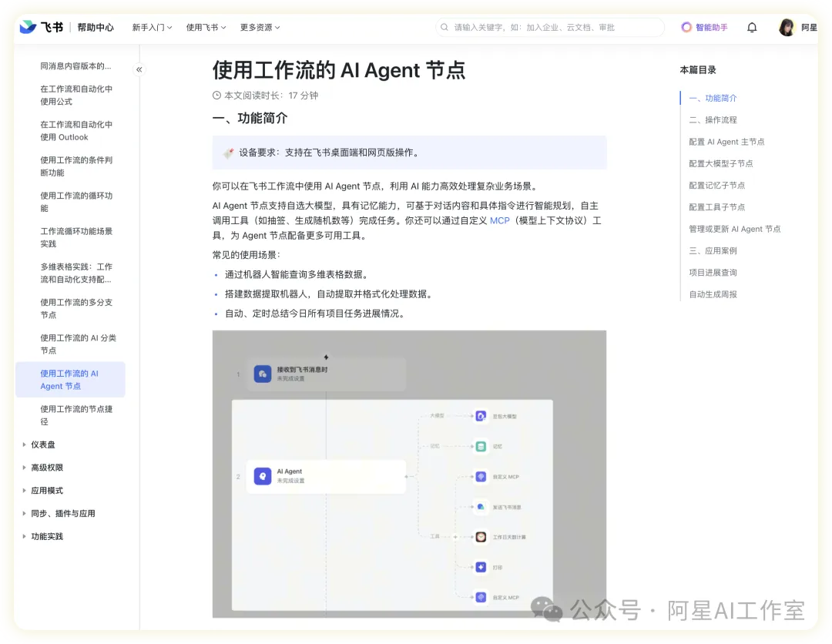Open the 使用飞书 dropdown menu
Screen dimensions: 832x644
(x=206, y=28)
